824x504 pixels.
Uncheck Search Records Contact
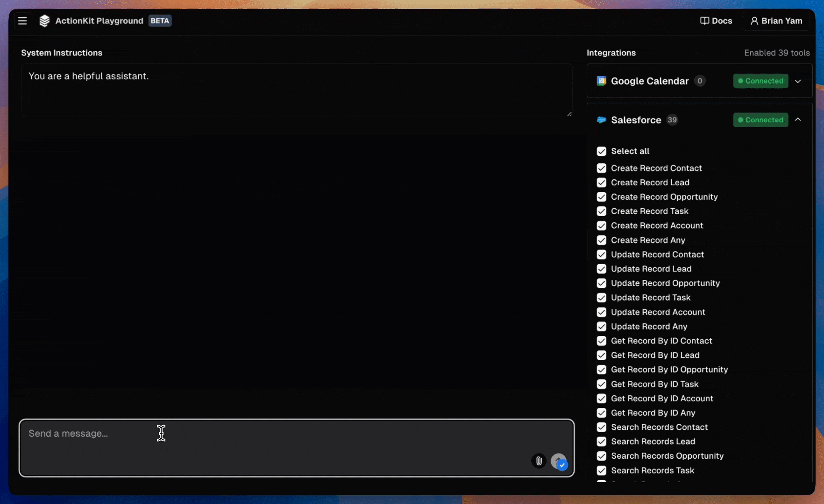pyautogui.click(x=601, y=427)
